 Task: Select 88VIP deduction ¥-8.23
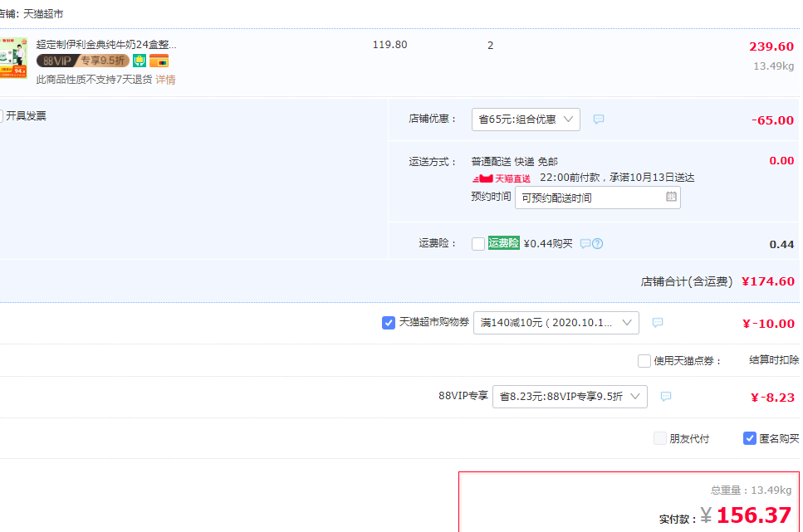(772, 398)
